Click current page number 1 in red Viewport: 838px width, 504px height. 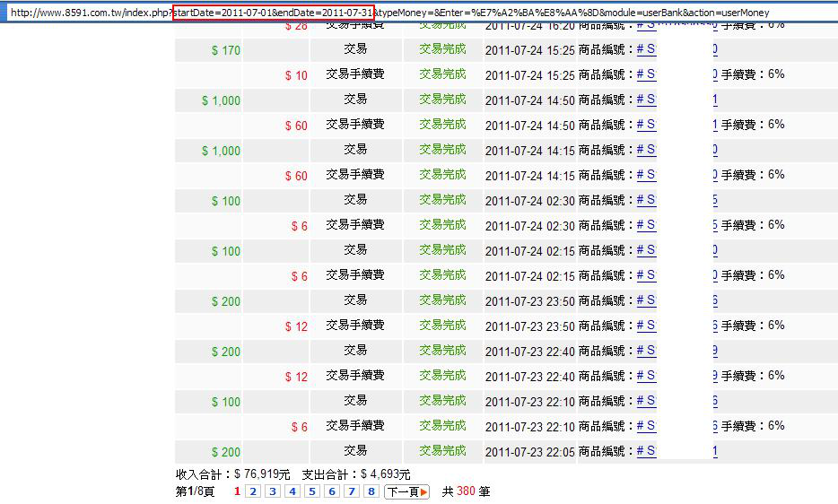pos(237,491)
